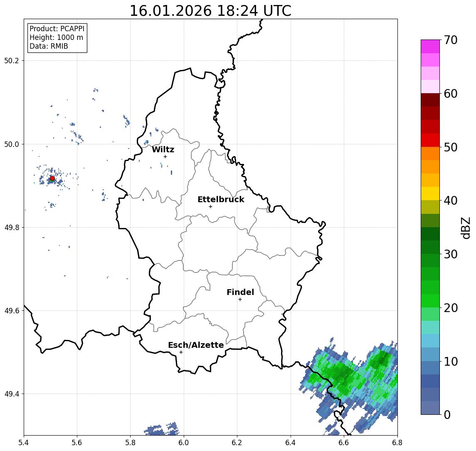Click the latitude axis label 49.8
This screenshot has width=476, height=451.
tap(12, 227)
